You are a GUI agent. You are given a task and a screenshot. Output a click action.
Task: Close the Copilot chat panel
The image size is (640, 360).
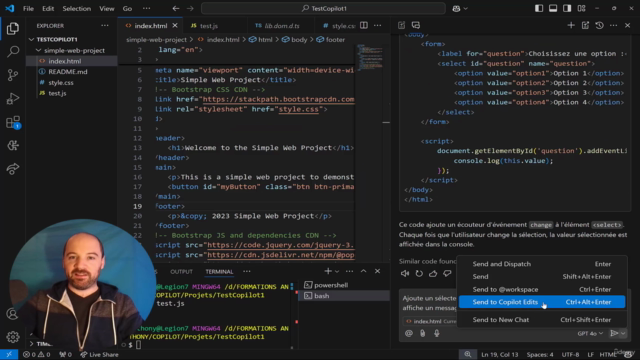[x=627, y=25]
